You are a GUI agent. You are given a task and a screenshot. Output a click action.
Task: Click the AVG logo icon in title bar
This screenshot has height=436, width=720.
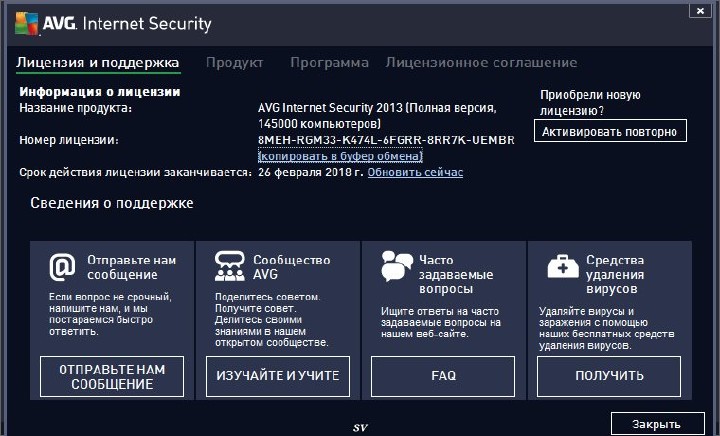[27, 21]
